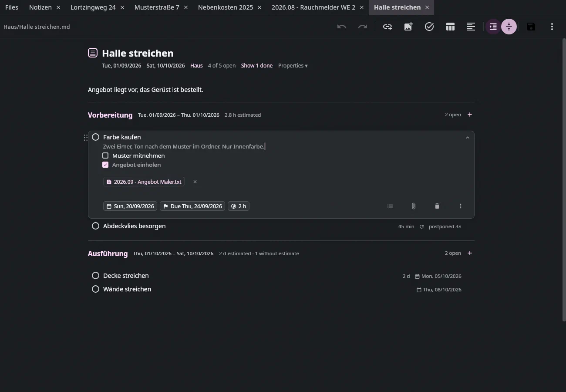Screen dimensions: 566x392
Task: Click the project icon beside Halle streichen title
Action: pos(93,53)
